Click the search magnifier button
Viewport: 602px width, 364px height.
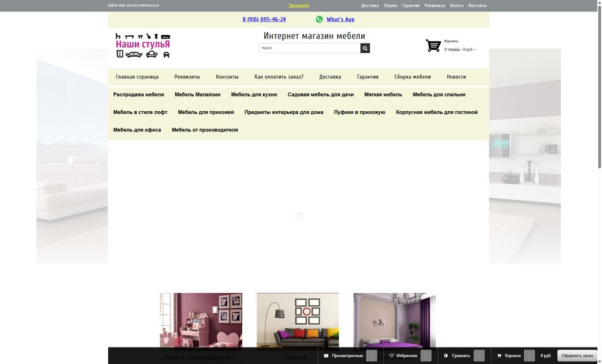365,48
